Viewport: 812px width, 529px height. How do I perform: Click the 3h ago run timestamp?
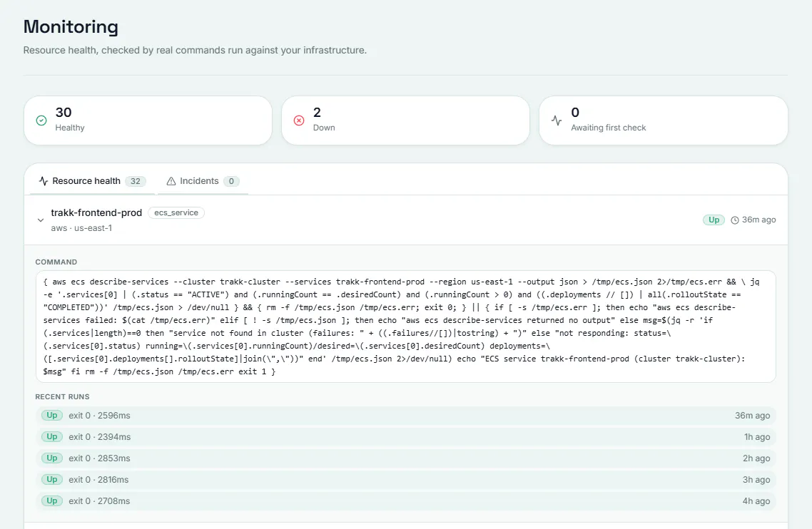pos(756,480)
